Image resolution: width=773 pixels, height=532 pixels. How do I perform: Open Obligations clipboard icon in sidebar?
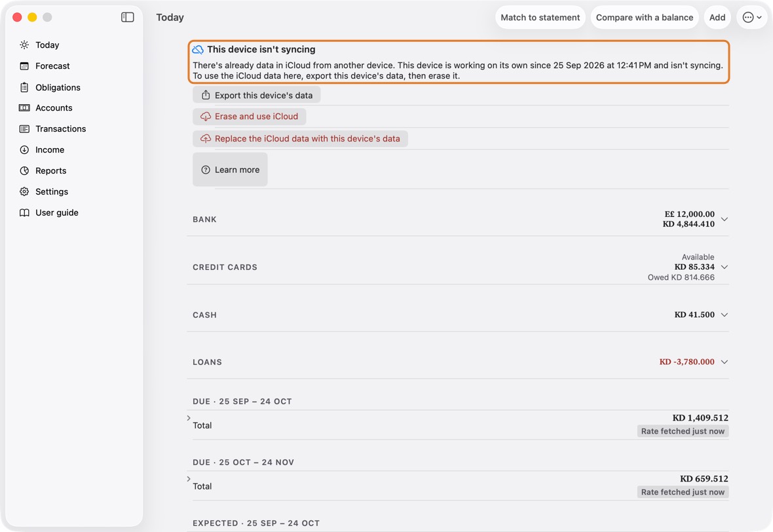pyautogui.click(x=24, y=87)
